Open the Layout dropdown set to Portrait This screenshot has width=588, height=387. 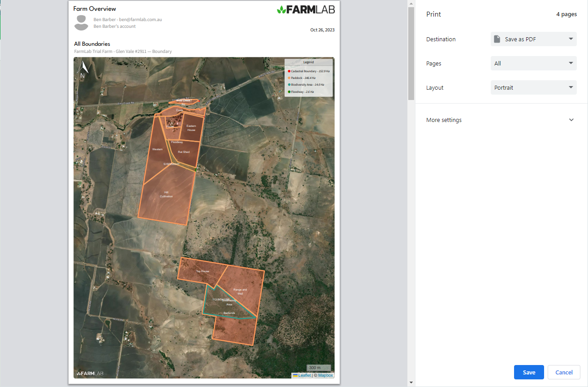533,87
